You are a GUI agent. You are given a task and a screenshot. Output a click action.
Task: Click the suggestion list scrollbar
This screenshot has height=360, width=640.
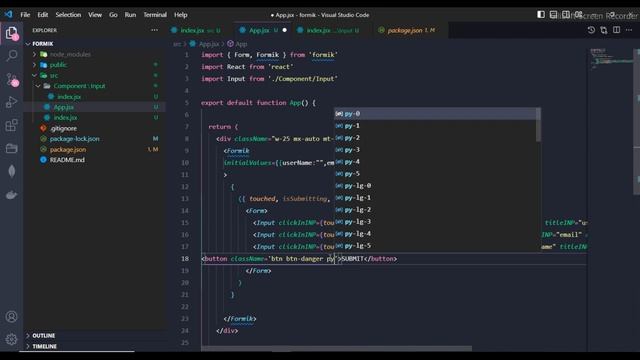click(x=538, y=125)
